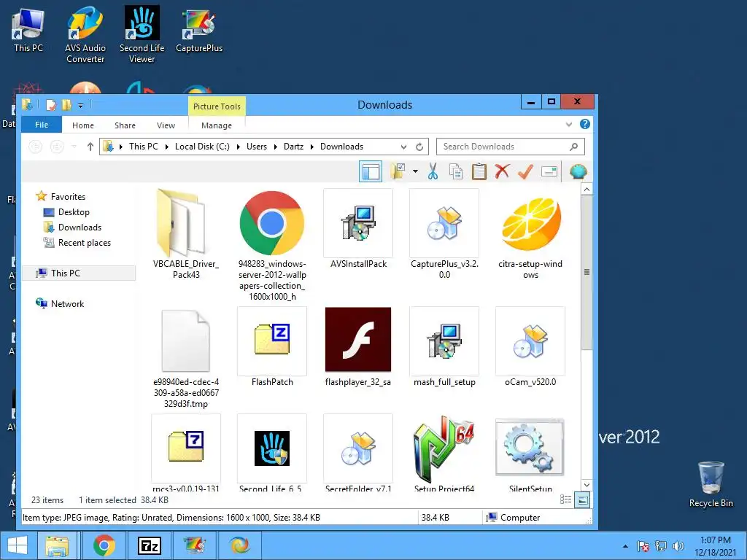
Task: Open the Manage ribbon tab
Action: point(217,125)
